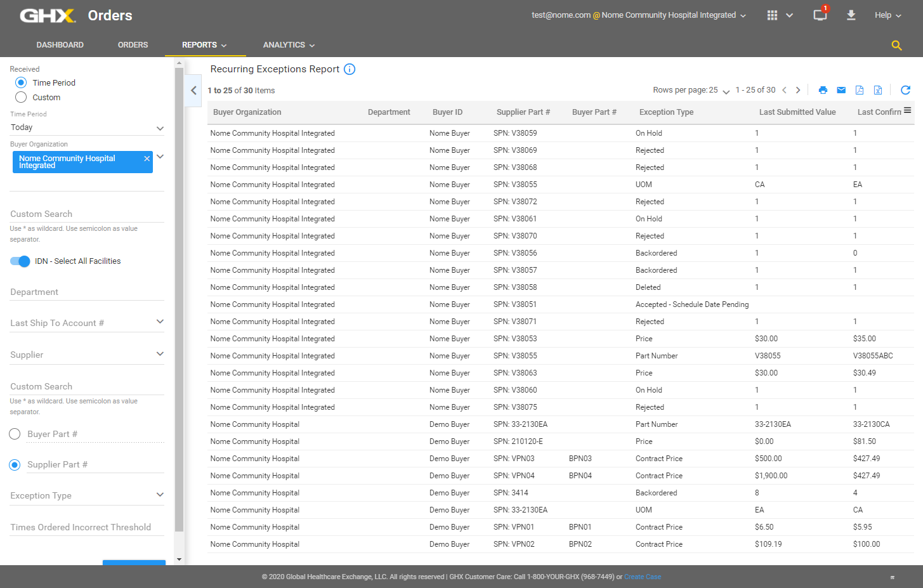Viewport: 923px width, 588px height.
Task: Click the second Custom Search field
Action: click(87, 386)
